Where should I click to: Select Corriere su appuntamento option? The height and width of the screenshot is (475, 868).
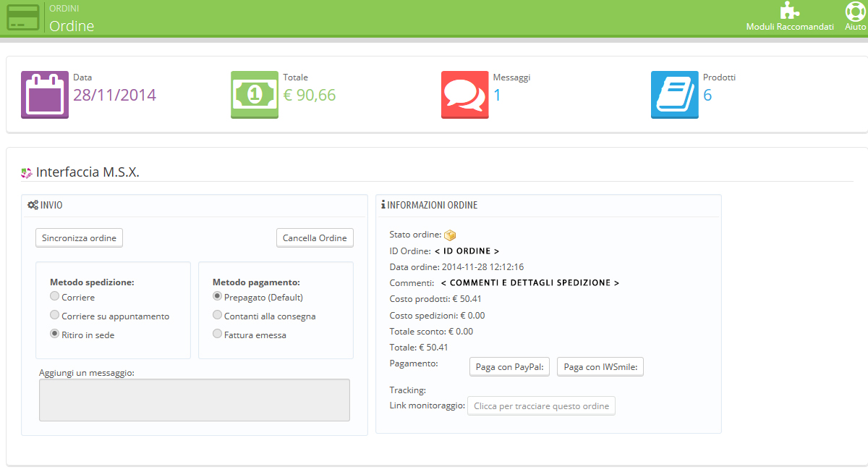click(x=55, y=316)
